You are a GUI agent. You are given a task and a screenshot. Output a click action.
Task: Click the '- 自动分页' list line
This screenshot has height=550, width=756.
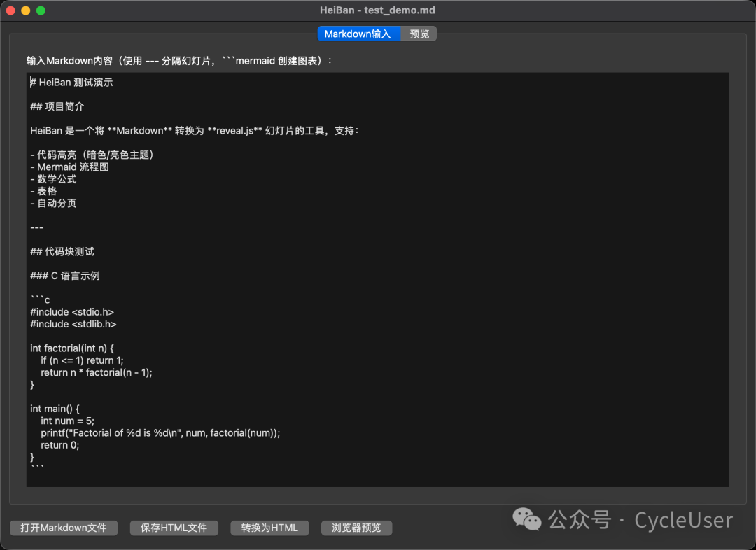pyautogui.click(x=53, y=203)
